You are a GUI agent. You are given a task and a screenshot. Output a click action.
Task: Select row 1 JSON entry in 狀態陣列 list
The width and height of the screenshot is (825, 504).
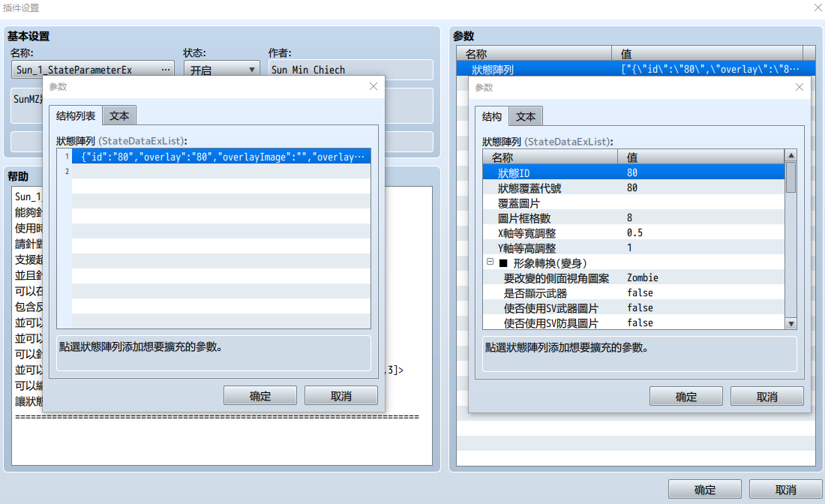221,156
